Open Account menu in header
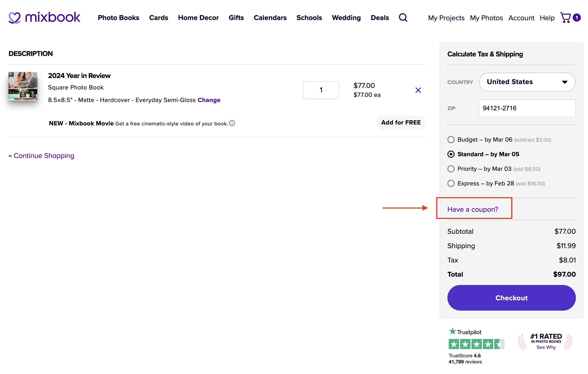Image resolution: width=588 pixels, height=374 pixels. click(521, 18)
